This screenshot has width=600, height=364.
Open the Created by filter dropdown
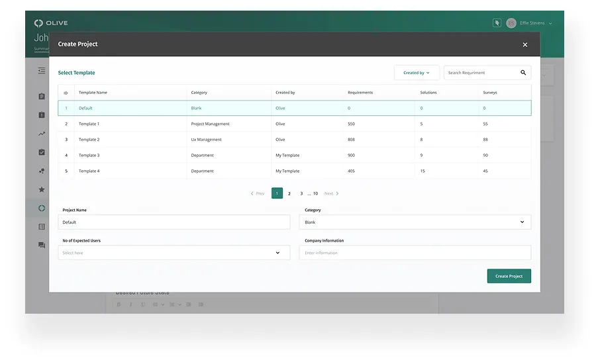tap(417, 73)
